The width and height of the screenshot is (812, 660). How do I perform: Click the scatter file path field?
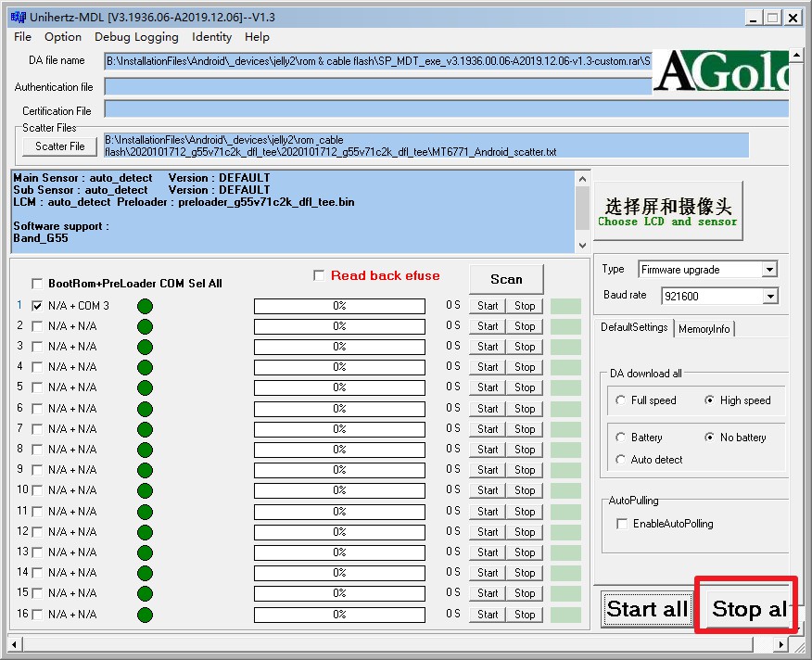(x=426, y=146)
